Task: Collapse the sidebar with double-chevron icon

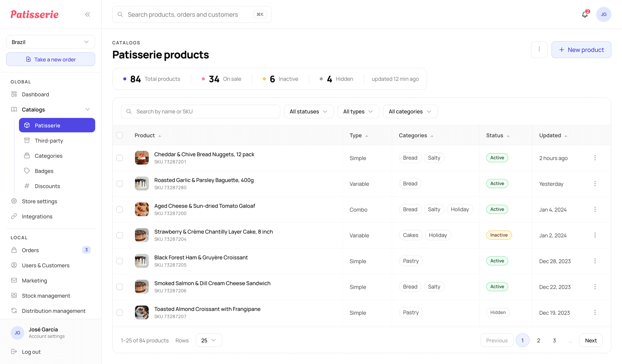Action: click(x=88, y=15)
